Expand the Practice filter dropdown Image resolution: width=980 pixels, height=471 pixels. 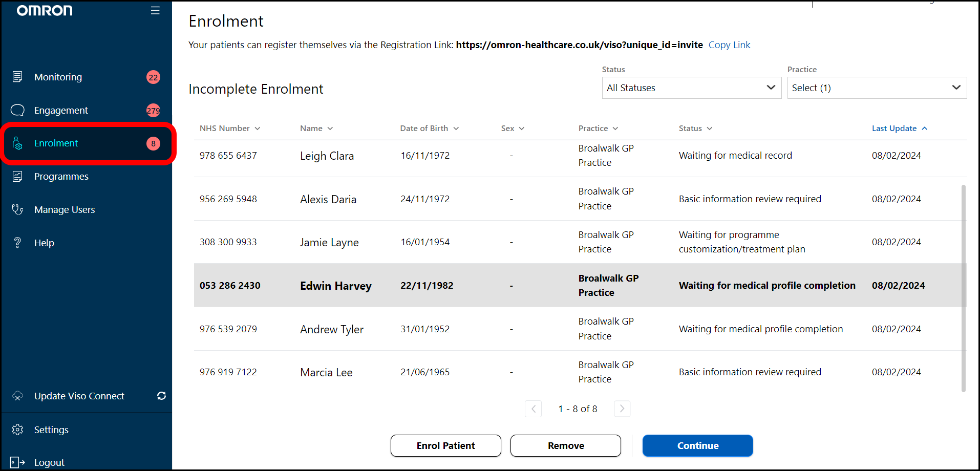[x=877, y=88]
